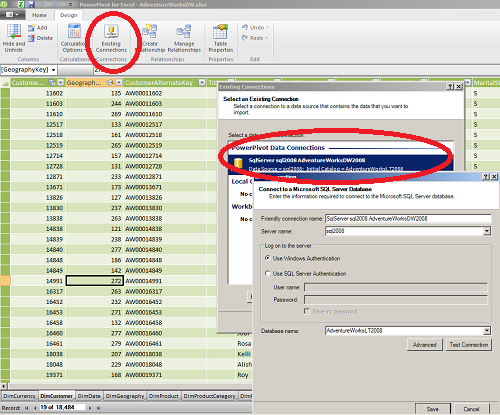Go to the next record
Image resolution: width=500 pixels, height=415 pixels.
90,408
